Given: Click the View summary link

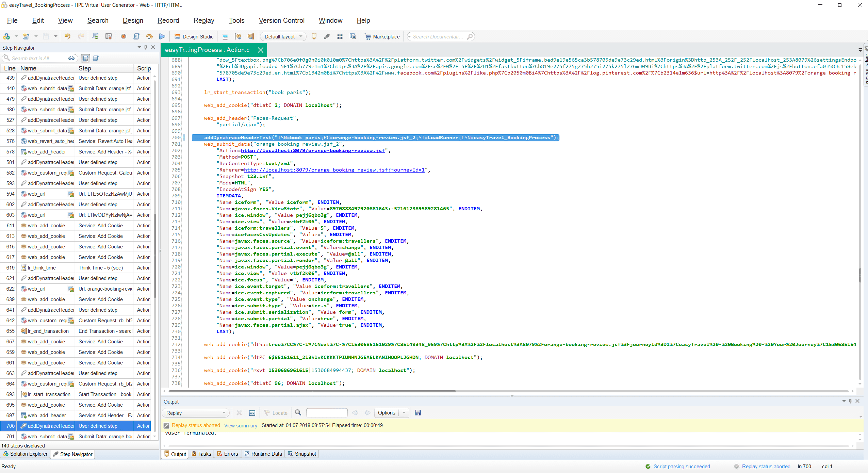Looking at the screenshot, I should (x=241, y=426).
